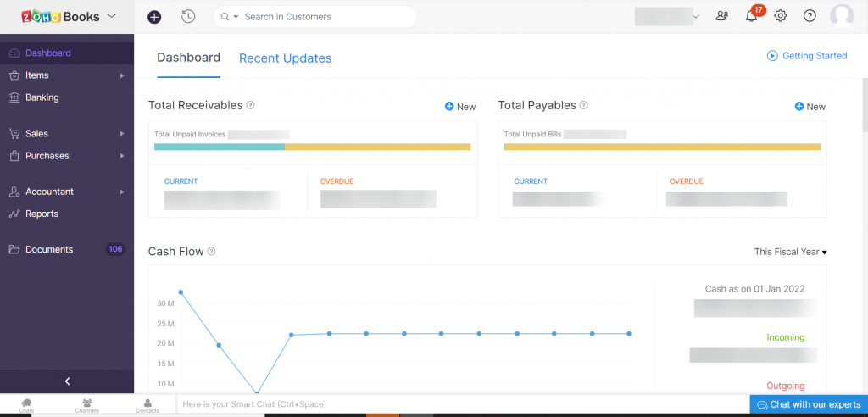Select the Dashboard tab
Screen dimensions: 868x417
click(x=189, y=58)
